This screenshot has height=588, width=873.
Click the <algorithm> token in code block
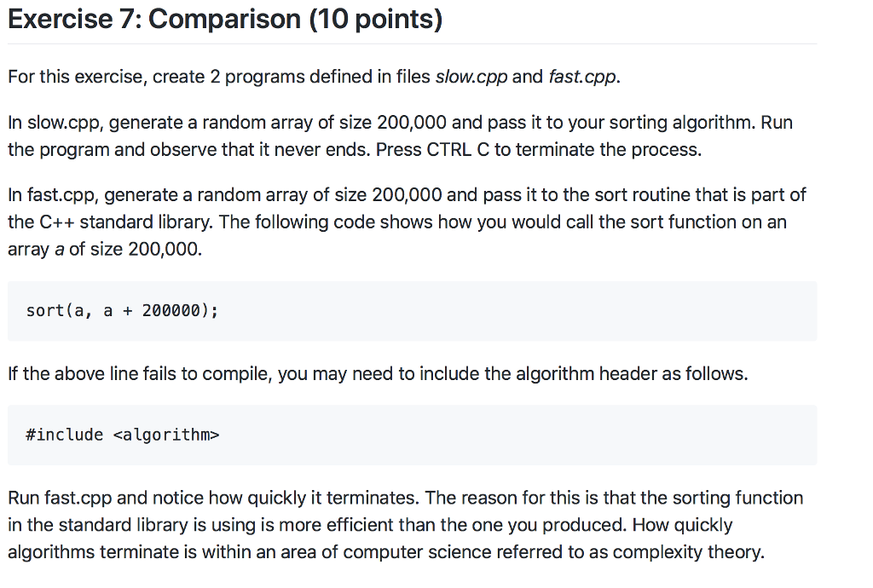click(166, 435)
